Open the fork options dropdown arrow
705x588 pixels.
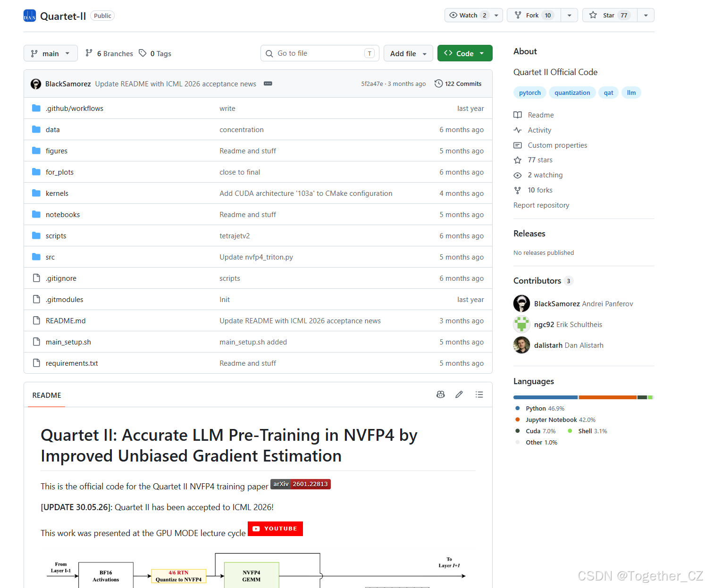570,15
